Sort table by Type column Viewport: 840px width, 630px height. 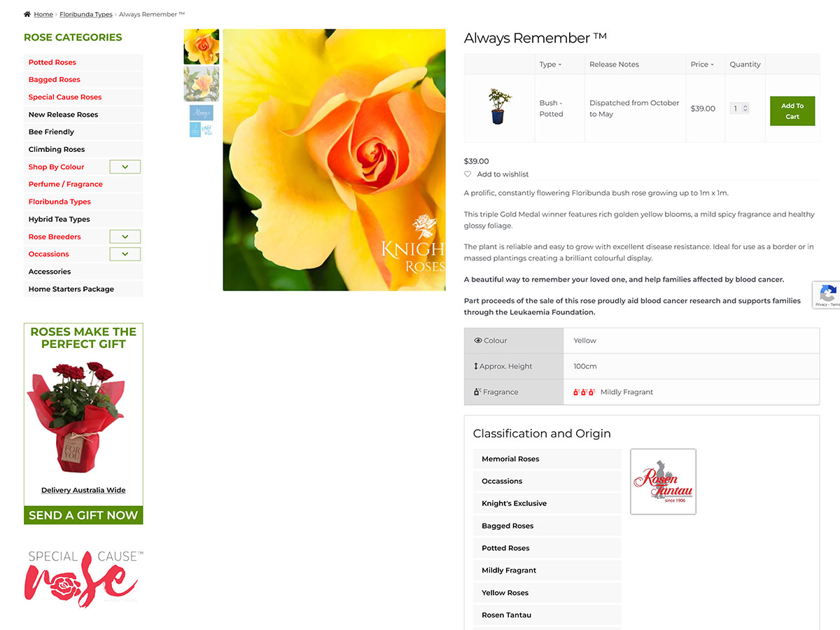[550, 64]
